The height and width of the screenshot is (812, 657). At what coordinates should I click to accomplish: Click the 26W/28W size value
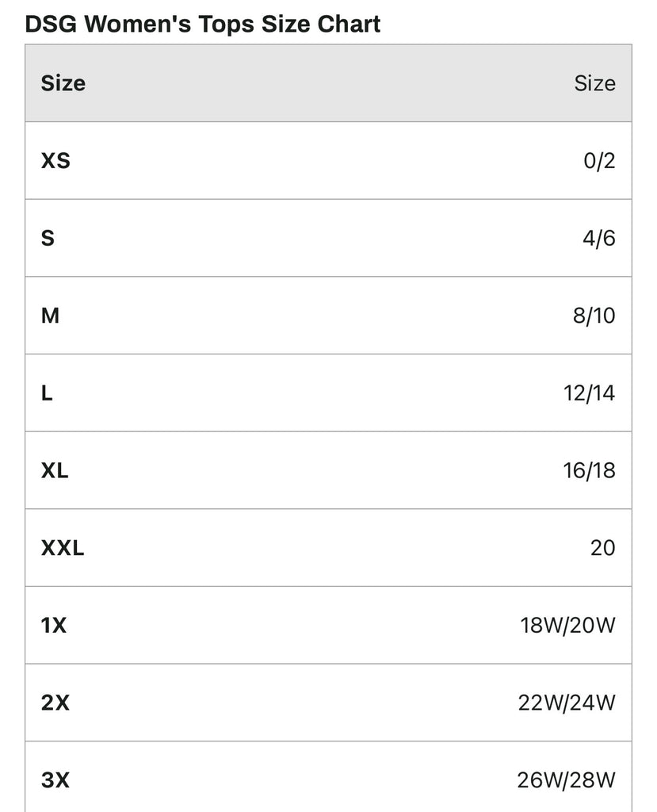coord(567,780)
